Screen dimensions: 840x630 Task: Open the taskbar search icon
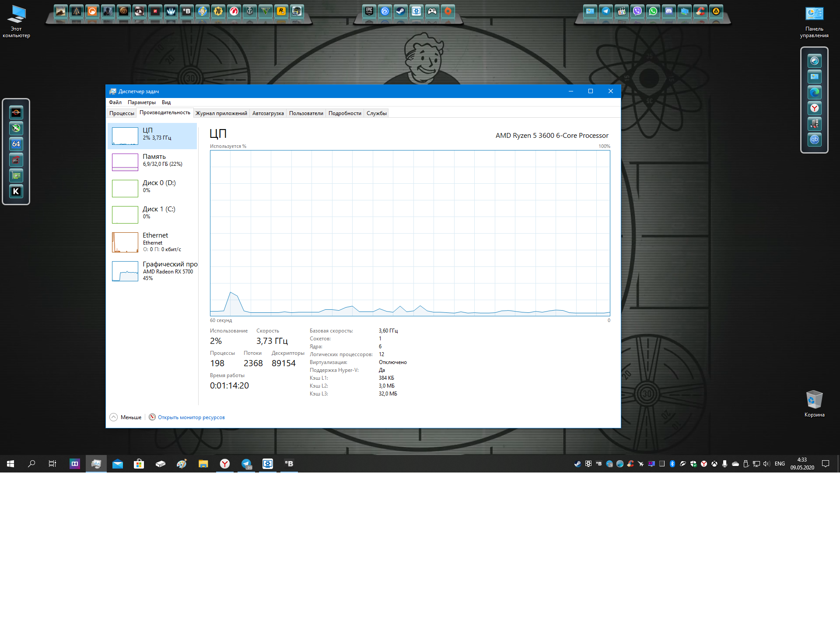click(x=31, y=464)
